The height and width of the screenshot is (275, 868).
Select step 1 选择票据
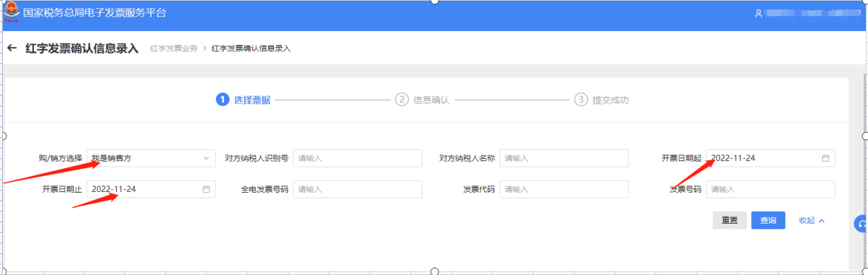(244, 100)
